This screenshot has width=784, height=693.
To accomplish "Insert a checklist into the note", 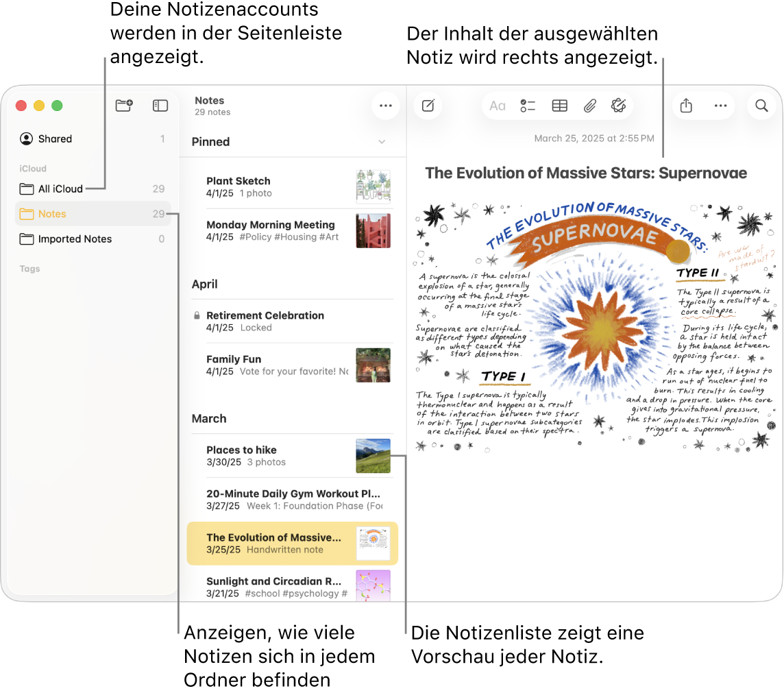I will coord(528,106).
